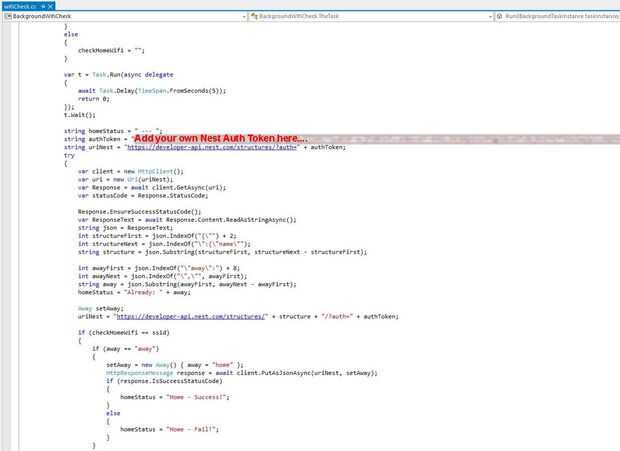Follow the nest.com/structures/ link after setAway
Image resolution: width=620 pixels, height=451 pixels.
pyautogui.click(x=191, y=316)
